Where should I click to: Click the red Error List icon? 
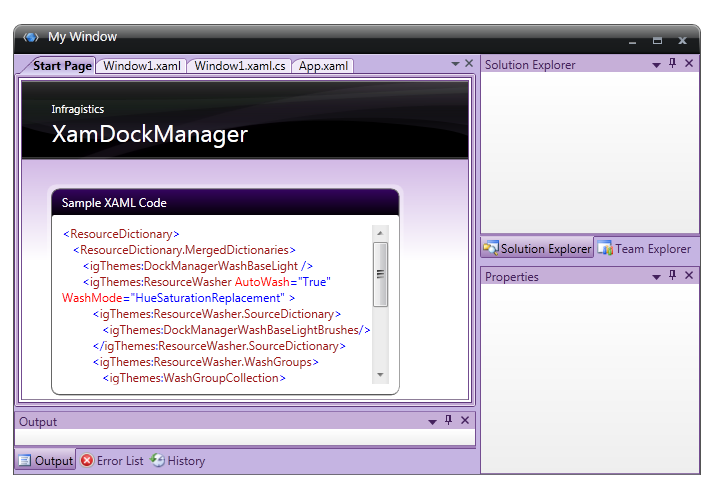[x=87, y=460]
